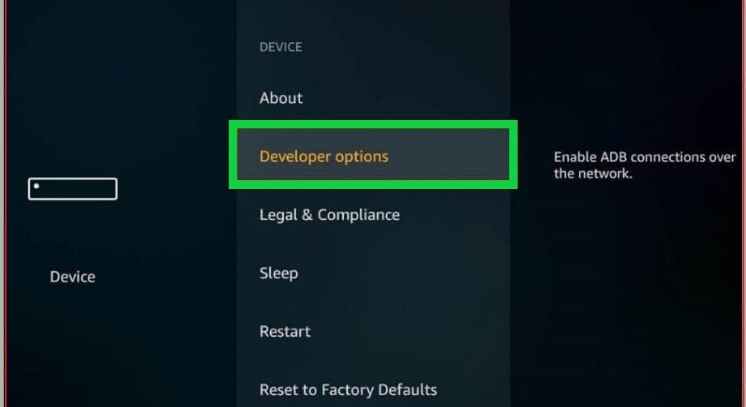The image size is (746, 407).
Task: Select Legal & Compliance
Action: pyautogui.click(x=329, y=215)
